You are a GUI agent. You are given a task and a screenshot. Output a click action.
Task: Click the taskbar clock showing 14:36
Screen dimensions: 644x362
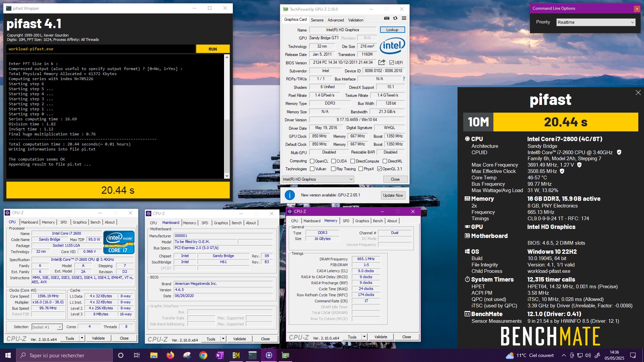(x=614, y=355)
